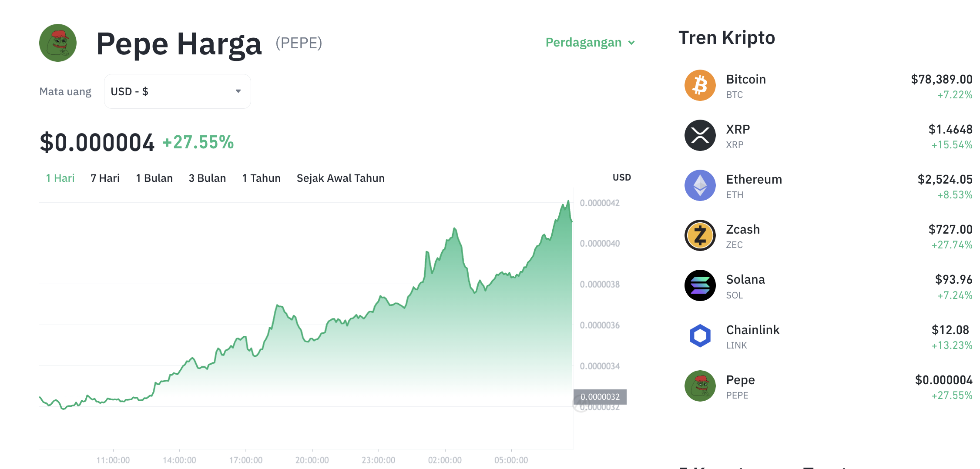This screenshot has height=469, width=980.
Task: Click the Pepe frog logo beside title
Action: point(58,43)
